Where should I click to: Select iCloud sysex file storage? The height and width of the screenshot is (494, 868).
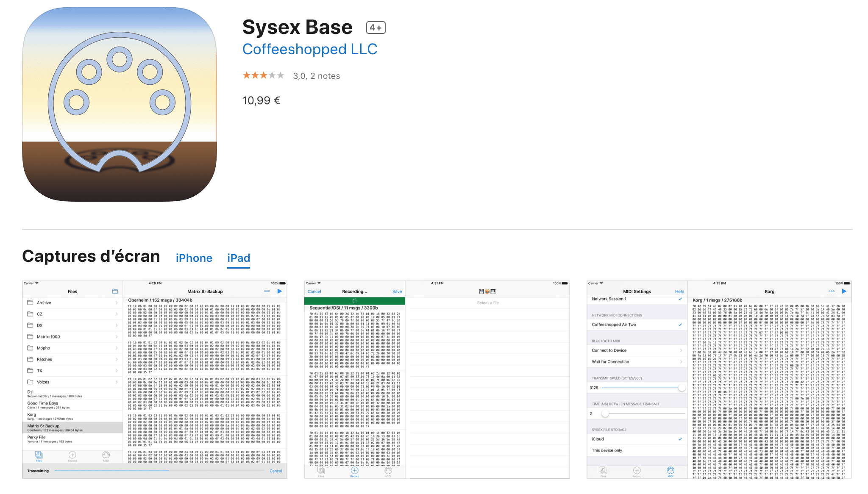tap(637, 439)
